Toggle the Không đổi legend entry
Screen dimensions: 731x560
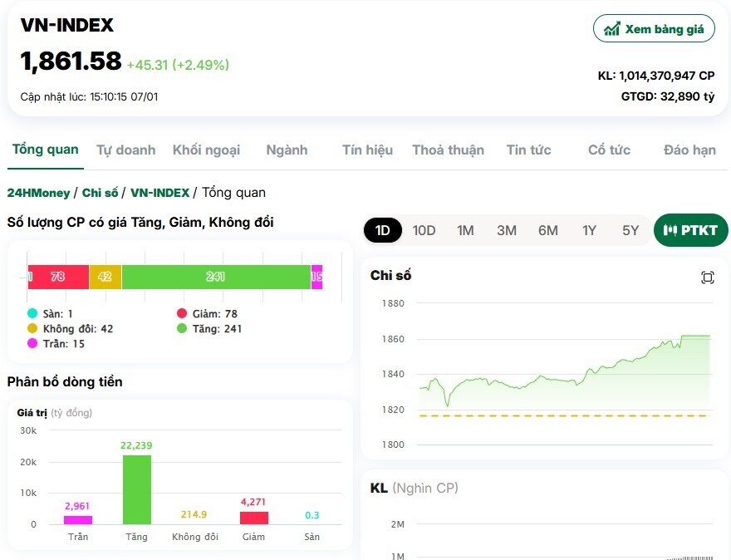pos(71,329)
